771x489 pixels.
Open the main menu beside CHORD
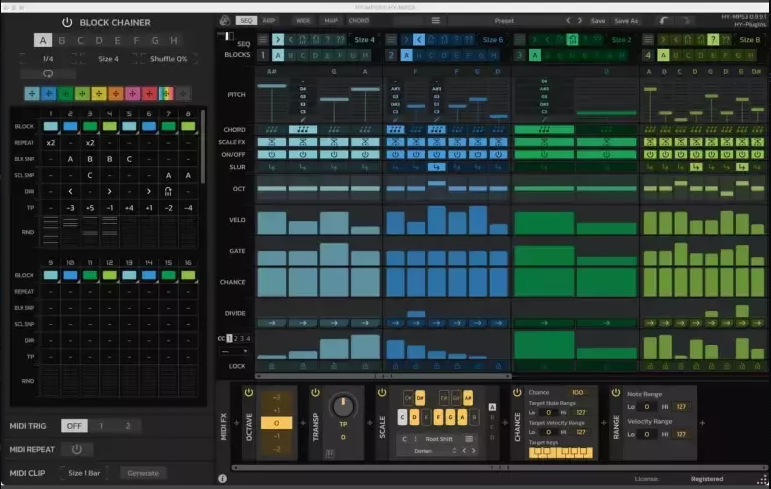coord(436,20)
